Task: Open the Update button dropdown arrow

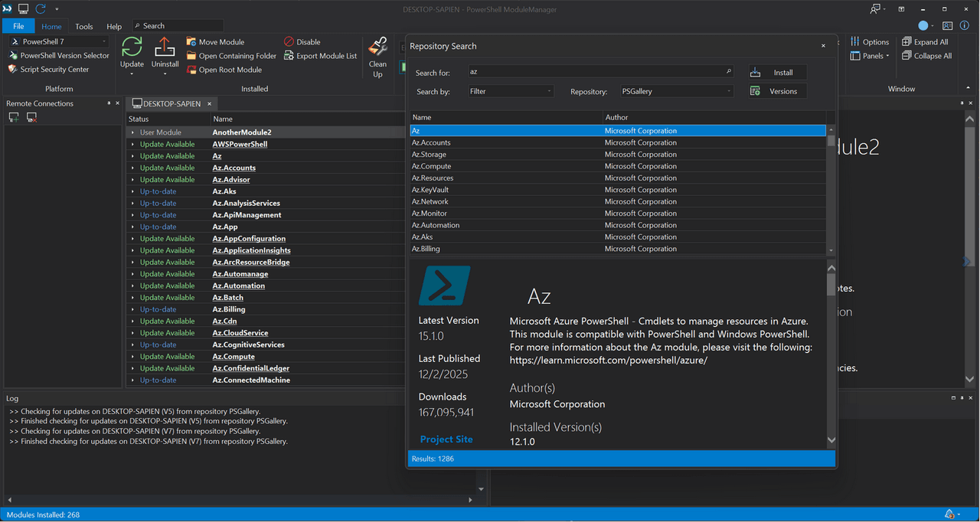Action: pyautogui.click(x=132, y=73)
